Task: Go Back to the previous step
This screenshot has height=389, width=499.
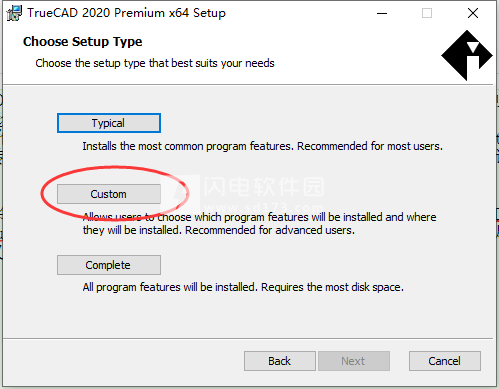Action: click(280, 361)
